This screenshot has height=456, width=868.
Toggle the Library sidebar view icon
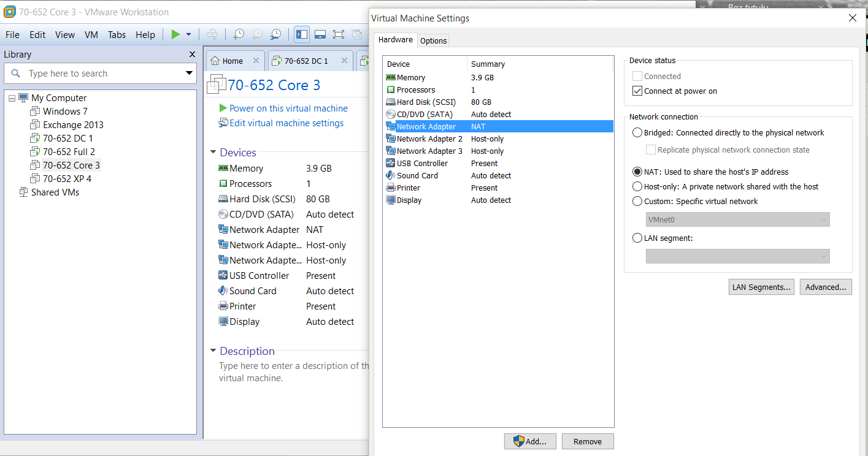click(302, 35)
